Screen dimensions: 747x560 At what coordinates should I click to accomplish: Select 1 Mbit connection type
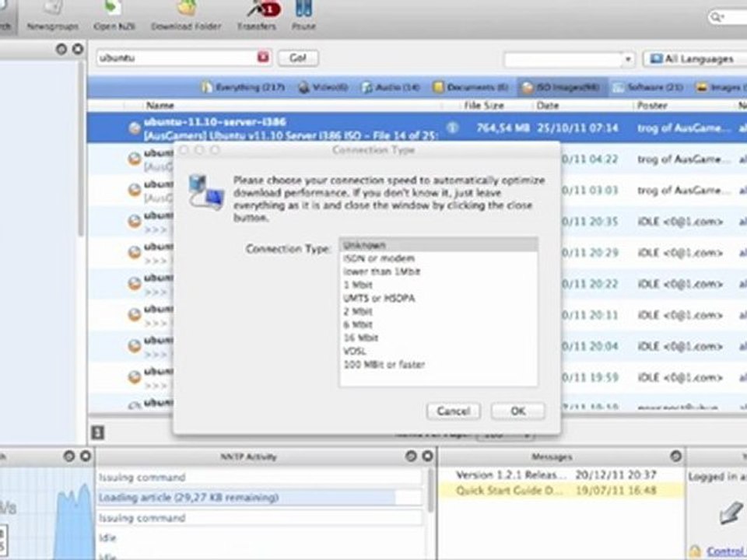[x=438, y=285]
